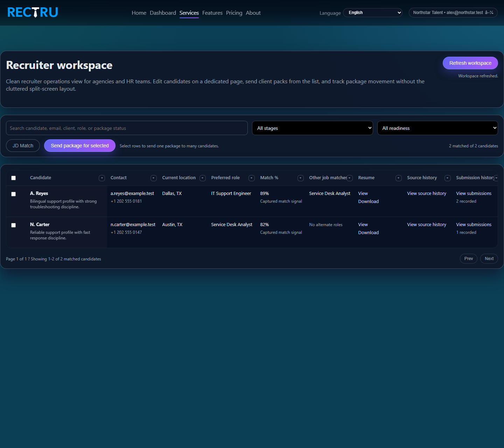Open the Preferred role column filter icon
Screen dimensions: 504x448
(x=251, y=178)
